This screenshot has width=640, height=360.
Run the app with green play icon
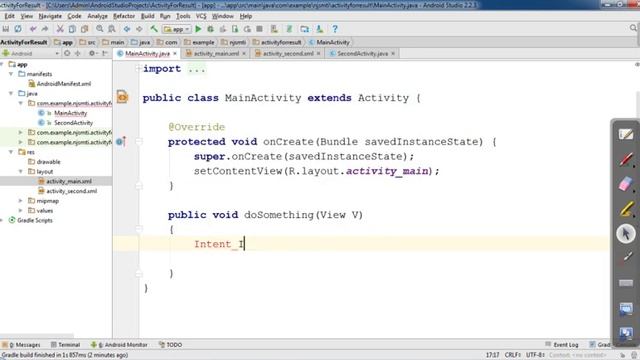(x=198, y=29)
